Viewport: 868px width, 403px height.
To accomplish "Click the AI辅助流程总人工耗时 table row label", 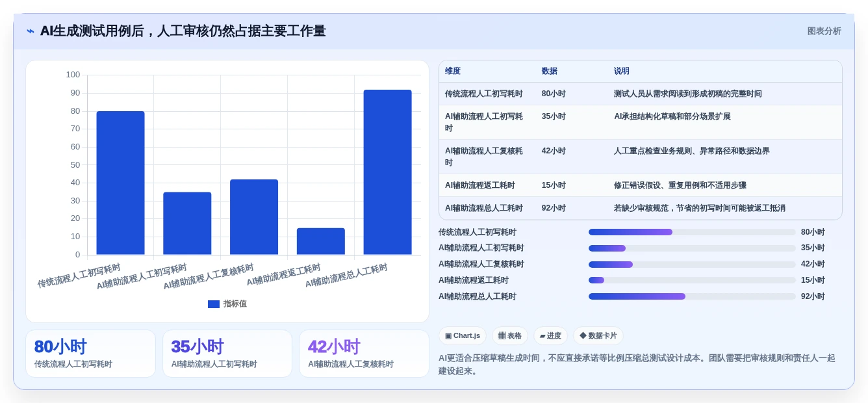I will tap(484, 208).
